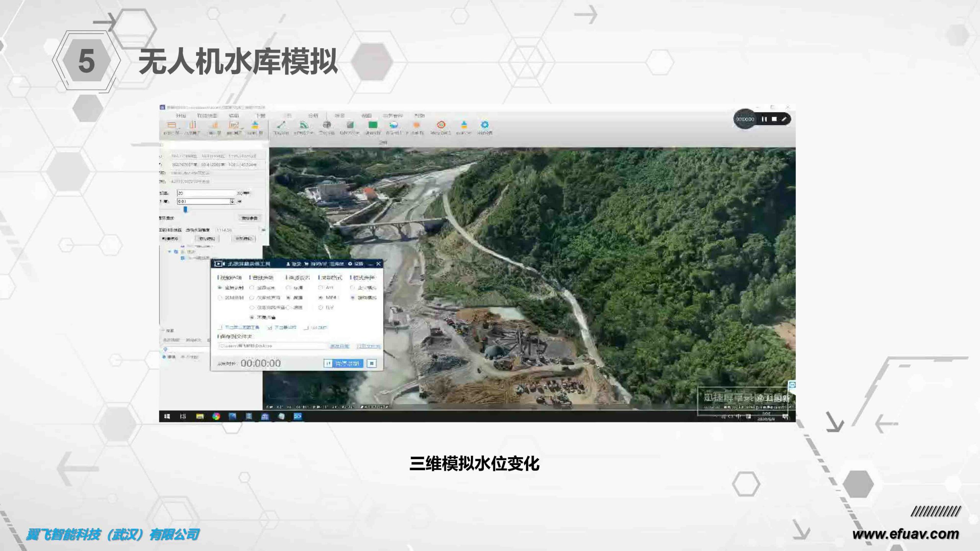Click the dark gray panel icon in toolbar
Image resolution: width=980 pixels, height=551 pixels.
coord(350,125)
